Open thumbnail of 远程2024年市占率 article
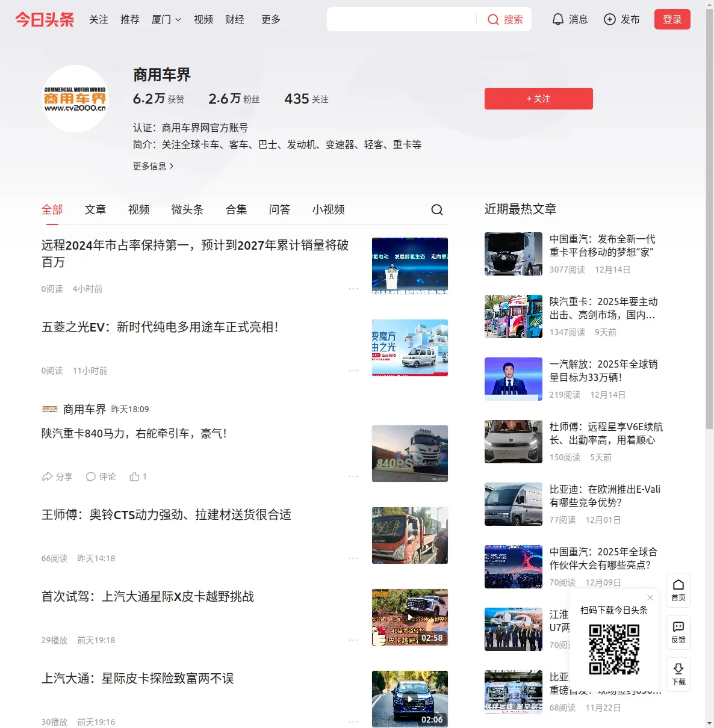714x728 pixels. click(410, 266)
